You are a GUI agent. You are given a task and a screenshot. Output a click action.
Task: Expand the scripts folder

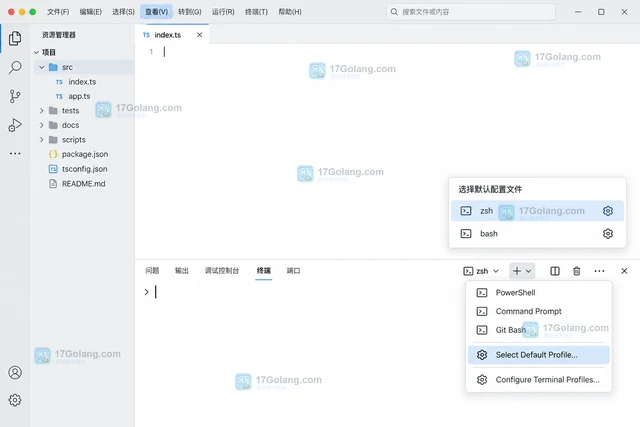point(42,140)
